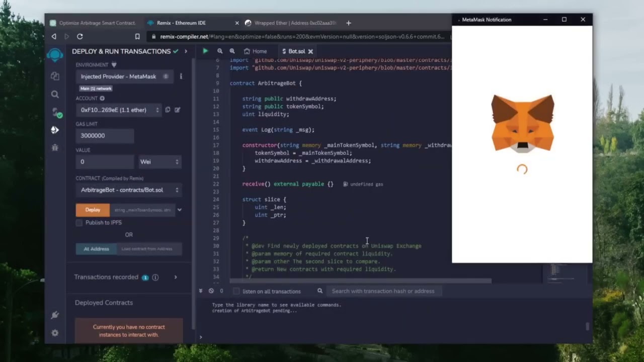The height and width of the screenshot is (362, 644).
Task: Open the Debugger bug icon
Action: tap(55, 147)
